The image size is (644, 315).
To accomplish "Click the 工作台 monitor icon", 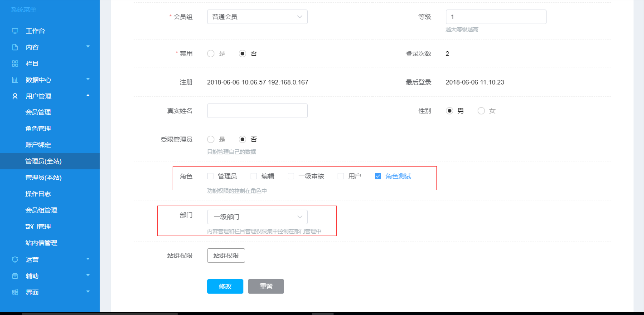I will coord(15,31).
